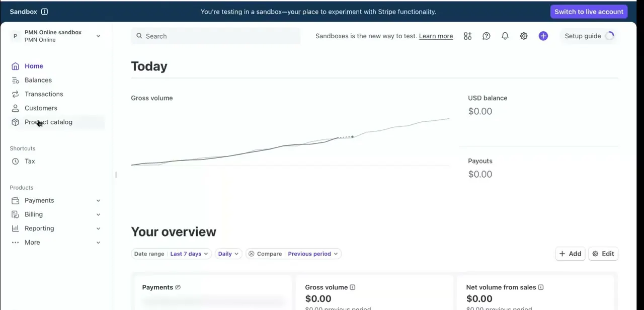This screenshot has height=310, width=644.
Task: Click the Add button in overview
Action: 570,254
